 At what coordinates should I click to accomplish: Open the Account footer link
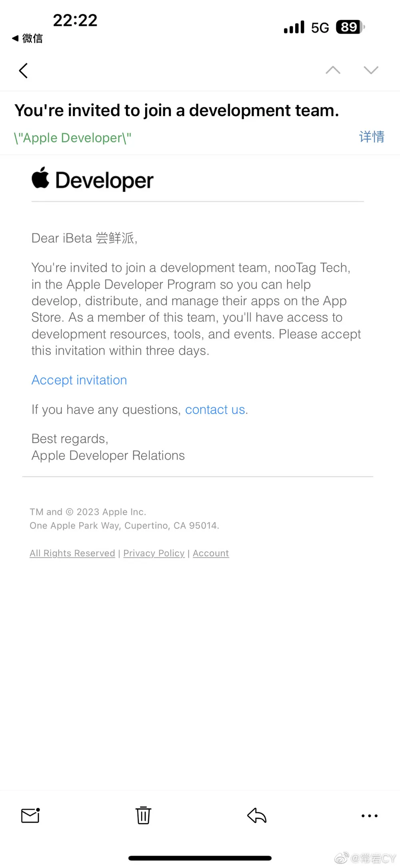pos(211,553)
